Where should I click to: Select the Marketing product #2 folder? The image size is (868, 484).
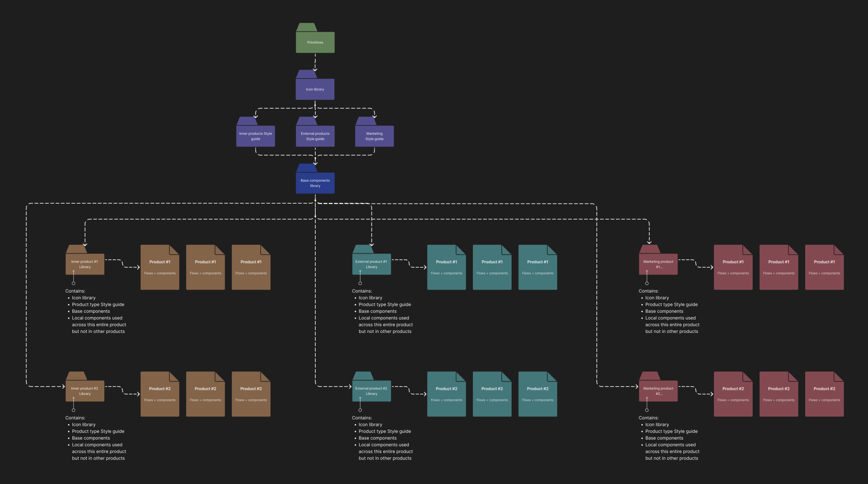click(x=658, y=391)
